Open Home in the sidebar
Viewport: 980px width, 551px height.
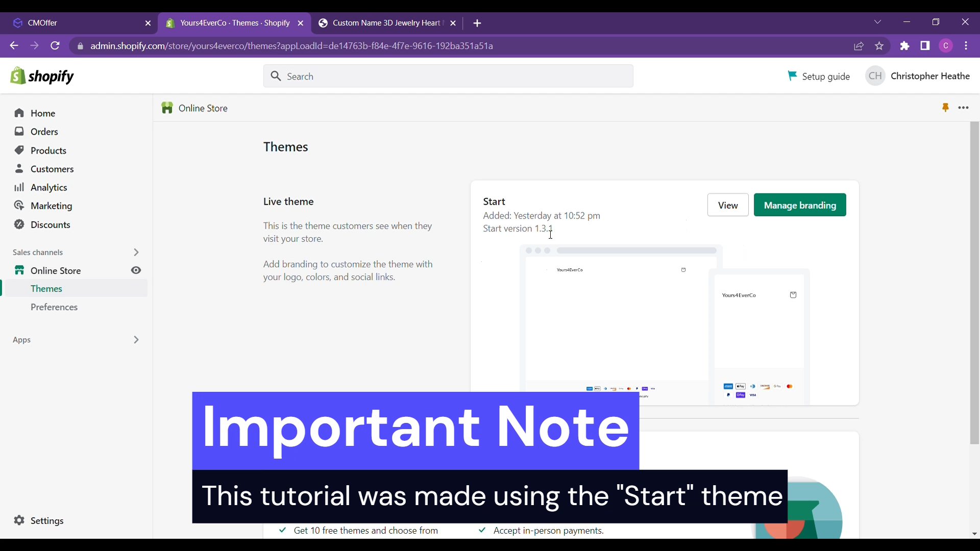[x=43, y=113]
